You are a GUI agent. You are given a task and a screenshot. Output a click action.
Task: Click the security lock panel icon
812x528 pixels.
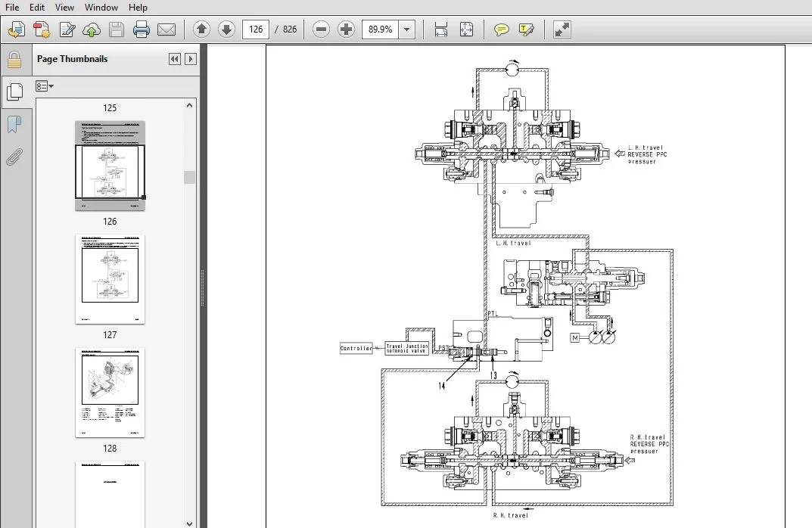click(14, 60)
